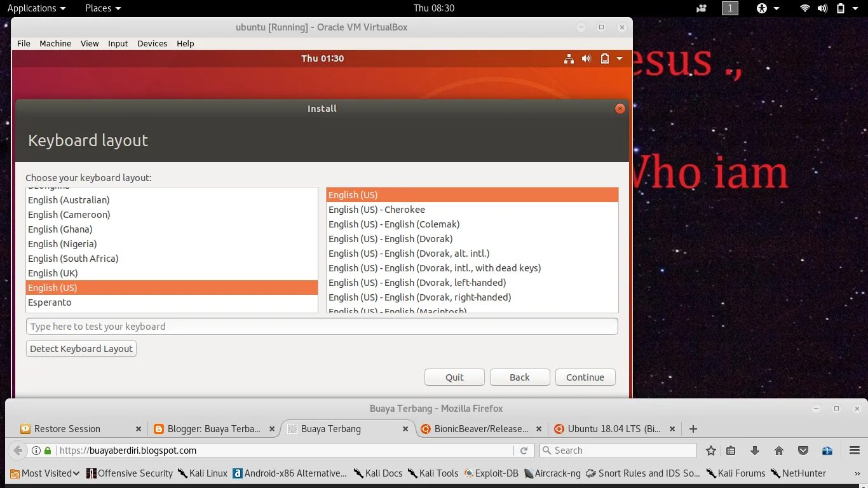The image size is (868, 488).
Task: Select English (Australian) layout
Action: 172,200
